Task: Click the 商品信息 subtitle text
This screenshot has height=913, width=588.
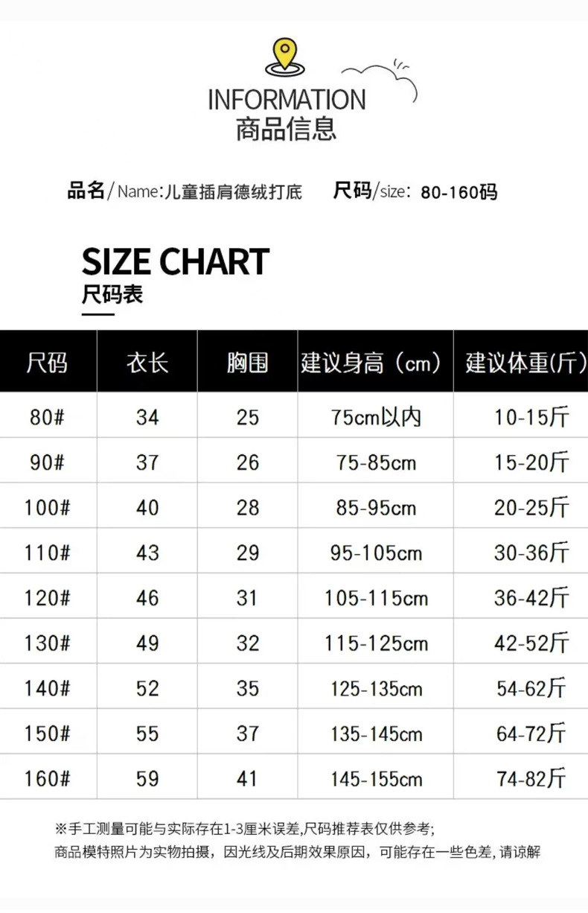Action: pyautogui.click(x=287, y=129)
